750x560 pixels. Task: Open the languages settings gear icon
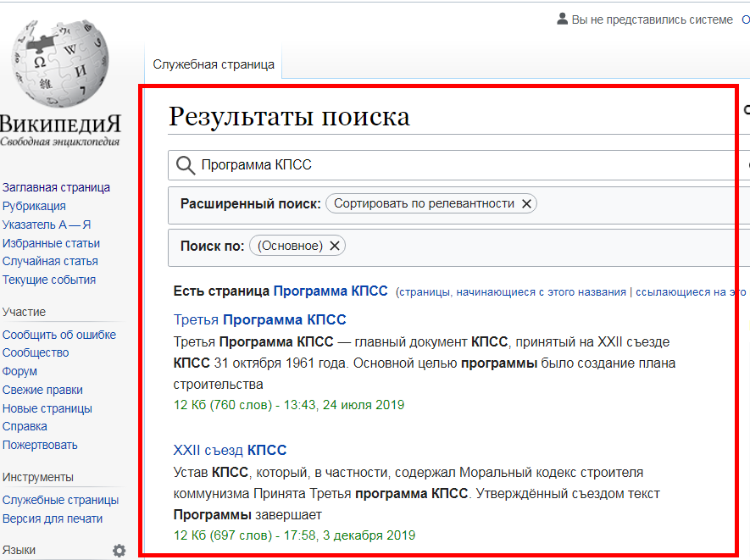pos(119,551)
